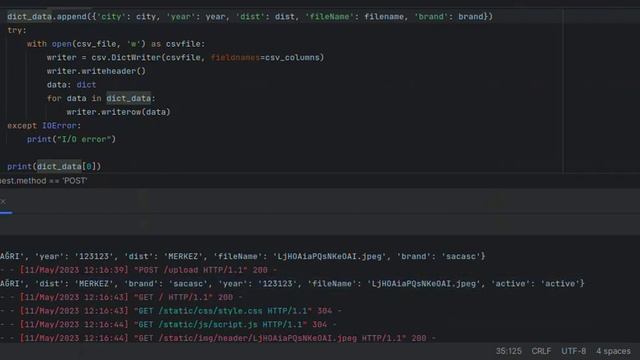Click the 'POST /upload HTTP/1.1' log line
640x360 pixels.
pos(139,270)
